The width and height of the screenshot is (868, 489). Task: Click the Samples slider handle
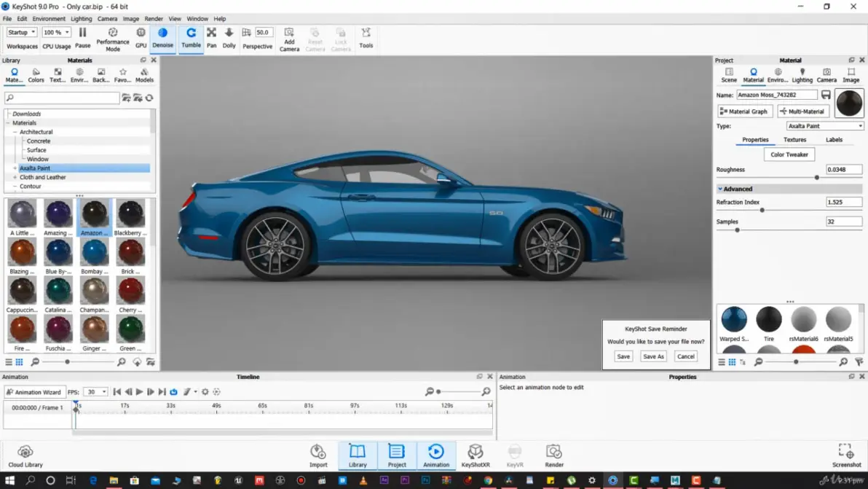[738, 230]
